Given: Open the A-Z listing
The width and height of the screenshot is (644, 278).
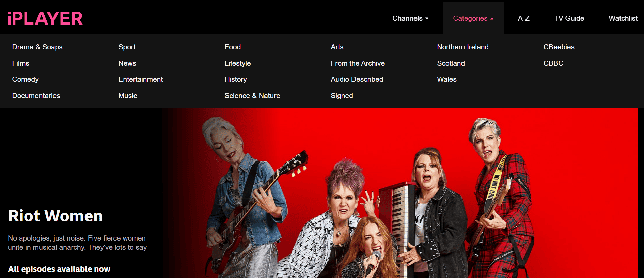Looking at the screenshot, I should tap(523, 18).
